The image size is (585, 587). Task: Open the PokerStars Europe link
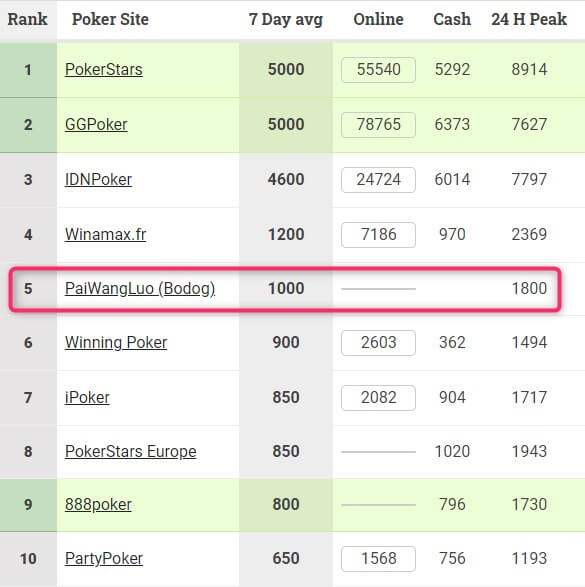click(x=131, y=451)
